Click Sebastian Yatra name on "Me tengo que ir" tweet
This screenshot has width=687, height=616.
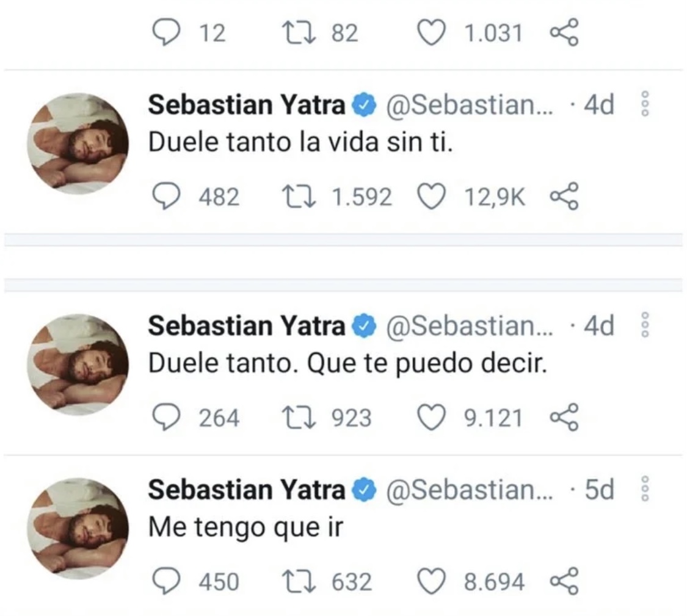[x=247, y=490]
